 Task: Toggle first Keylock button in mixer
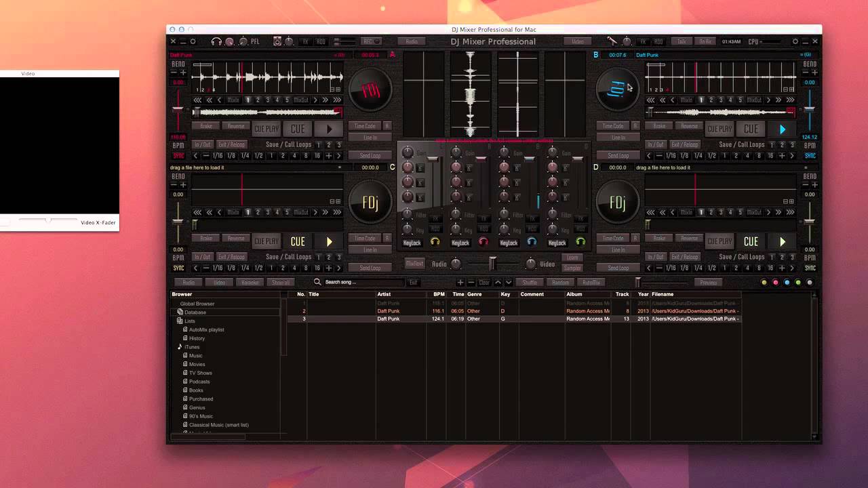[x=412, y=243]
